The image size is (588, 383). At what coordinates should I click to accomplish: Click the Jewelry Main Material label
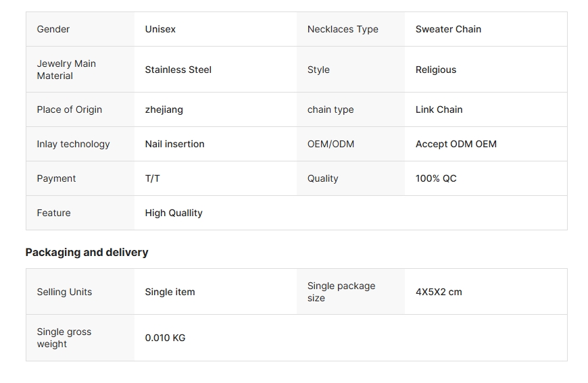tap(66, 70)
